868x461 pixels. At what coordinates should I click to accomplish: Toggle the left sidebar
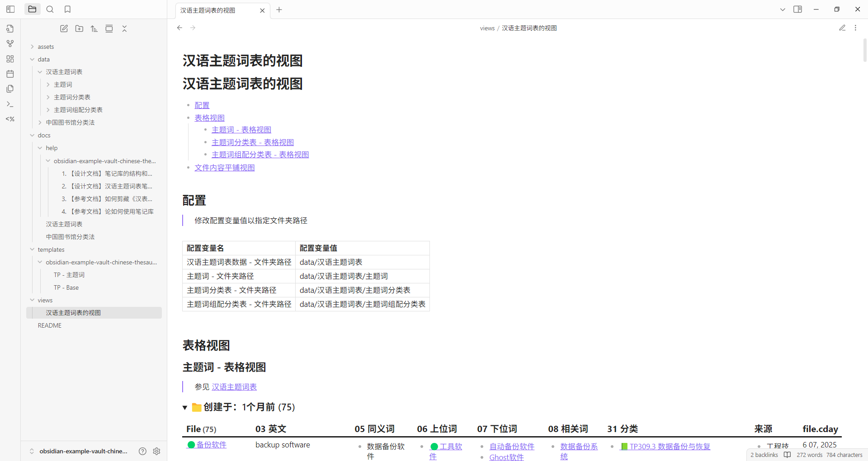coord(10,9)
